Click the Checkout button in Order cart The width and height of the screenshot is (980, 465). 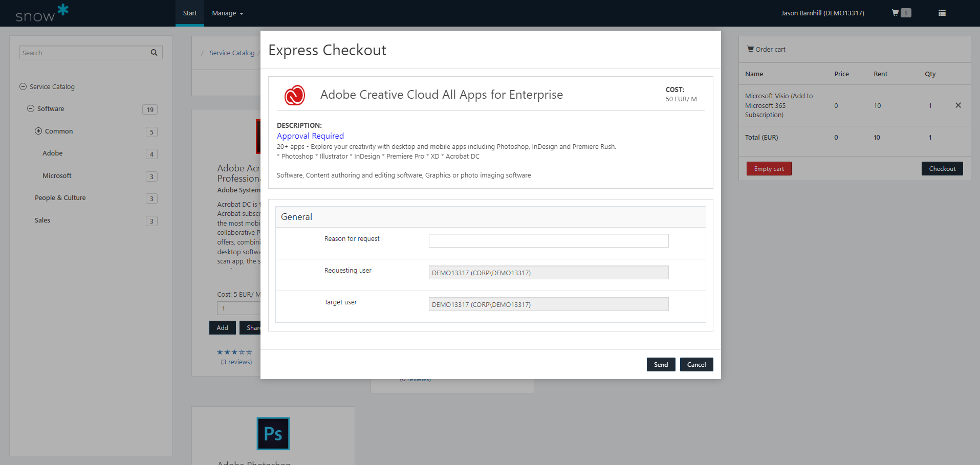click(x=942, y=169)
